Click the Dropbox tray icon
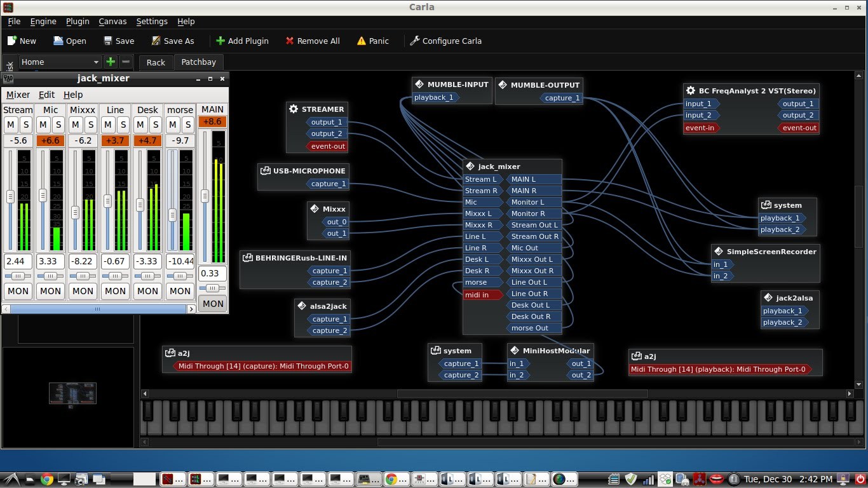 (665, 479)
